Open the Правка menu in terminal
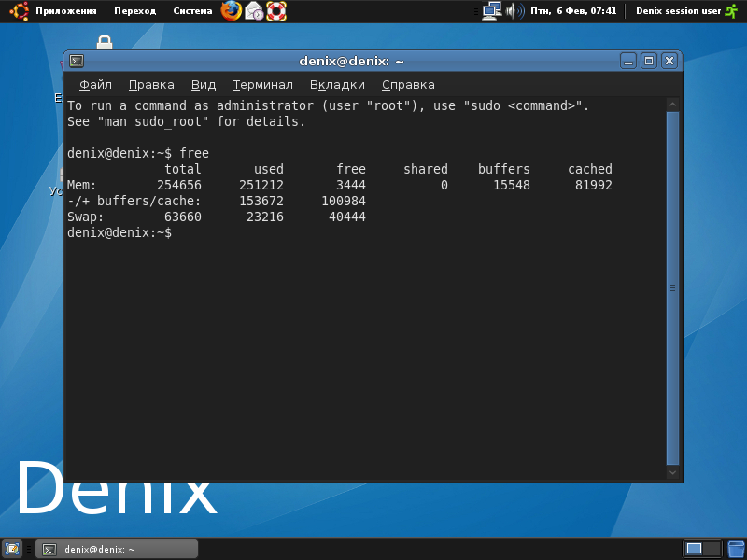This screenshot has height=560, width=747. pyautogui.click(x=151, y=85)
